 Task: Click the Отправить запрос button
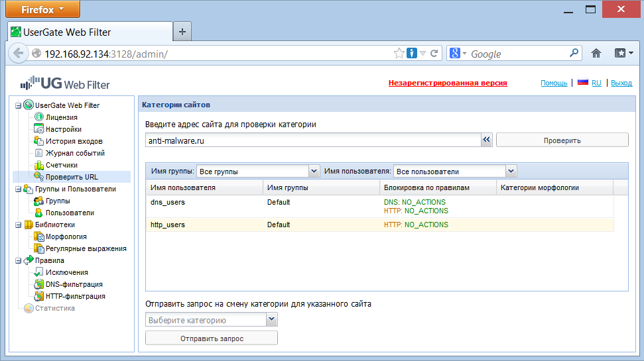[212, 338]
